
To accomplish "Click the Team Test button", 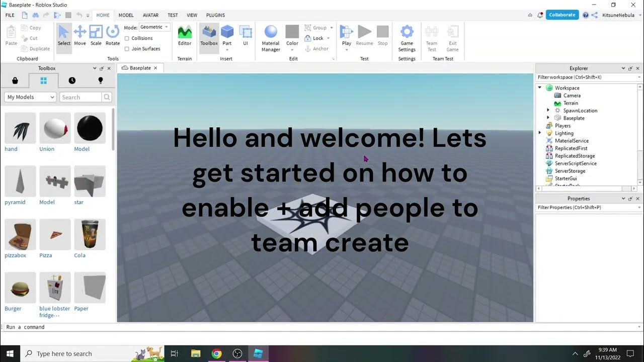I will click(x=432, y=38).
